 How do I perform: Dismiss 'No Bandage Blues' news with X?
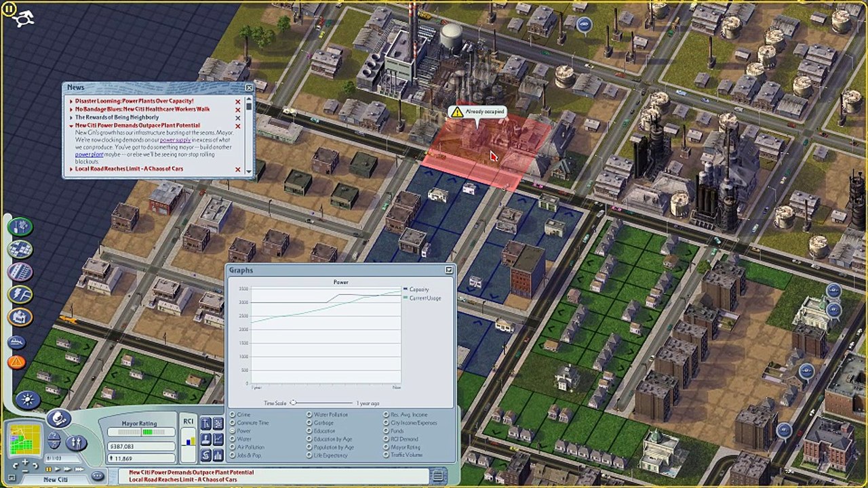tap(237, 110)
